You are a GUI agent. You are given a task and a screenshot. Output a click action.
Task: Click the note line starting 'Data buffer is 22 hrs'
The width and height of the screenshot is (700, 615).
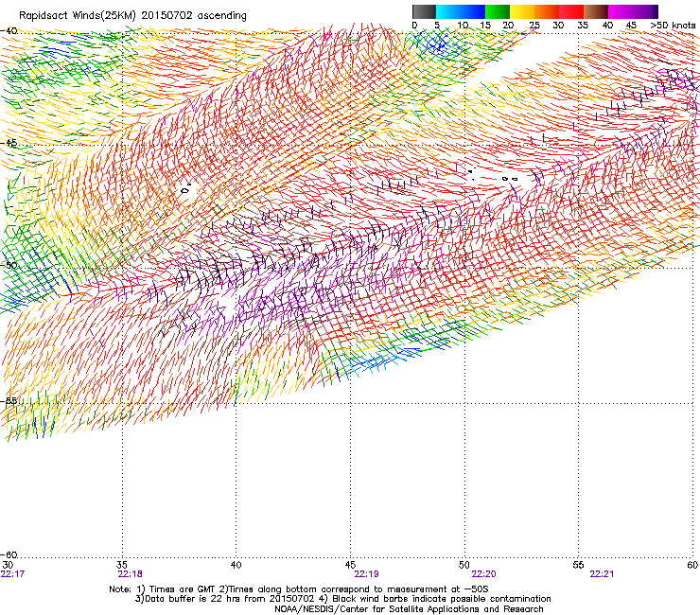coord(342,599)
